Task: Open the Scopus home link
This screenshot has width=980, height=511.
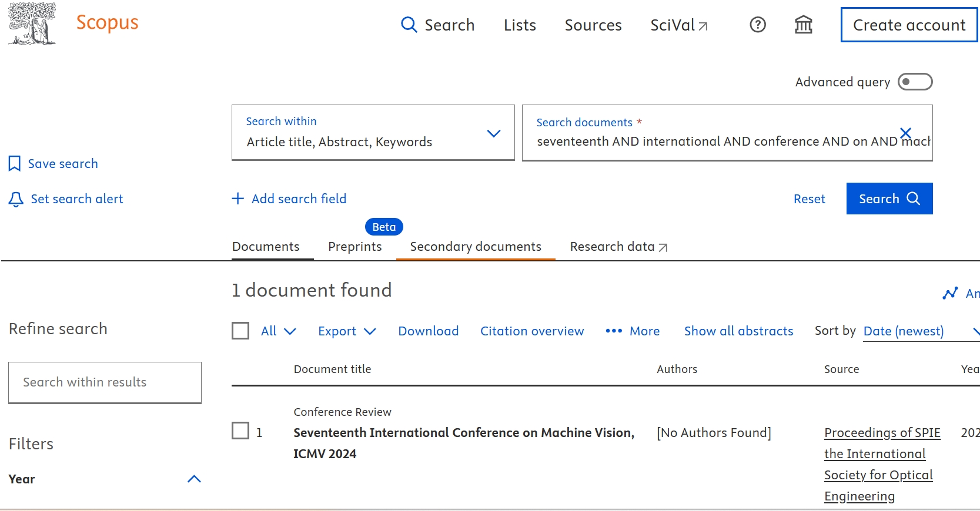Action: tap(107, 22)
